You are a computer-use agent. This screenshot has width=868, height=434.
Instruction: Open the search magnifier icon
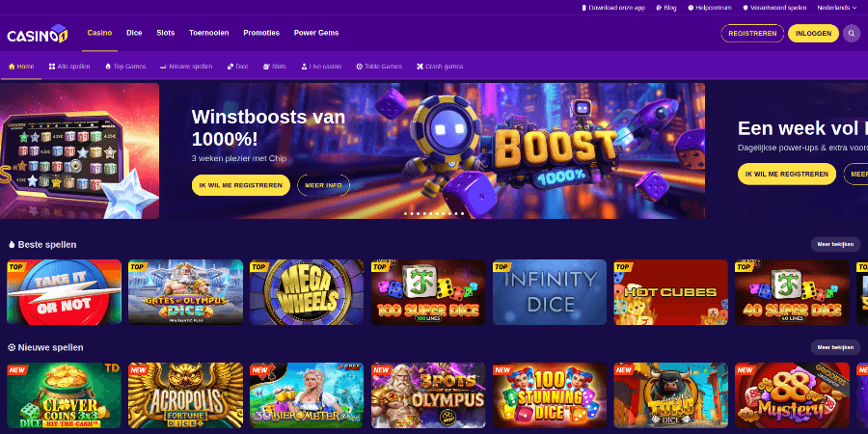tap(852, 33)
